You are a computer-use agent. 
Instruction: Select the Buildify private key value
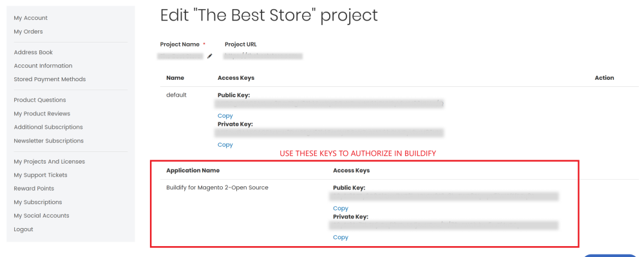444,225
